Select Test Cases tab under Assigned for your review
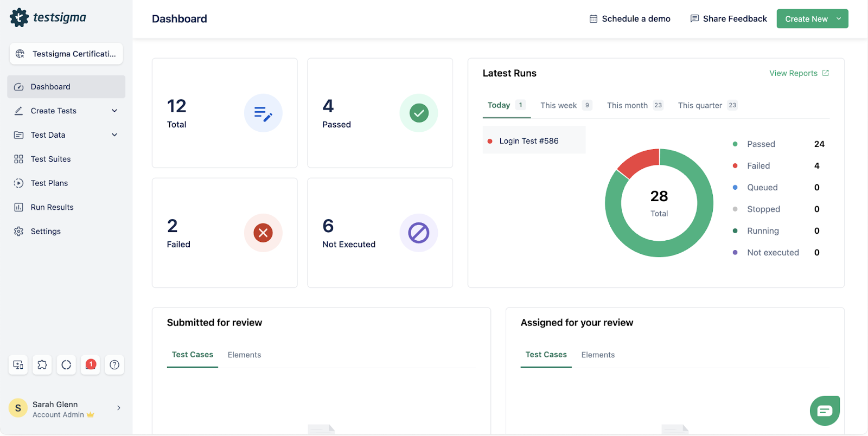The width and height of the screenshot is (868, 436). coord(546,355)
